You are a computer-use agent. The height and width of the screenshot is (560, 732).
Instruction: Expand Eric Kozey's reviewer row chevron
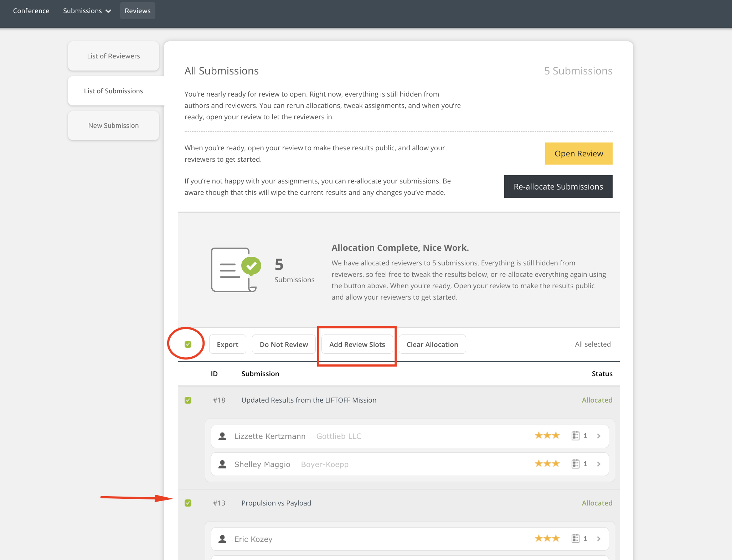point(599,539)
